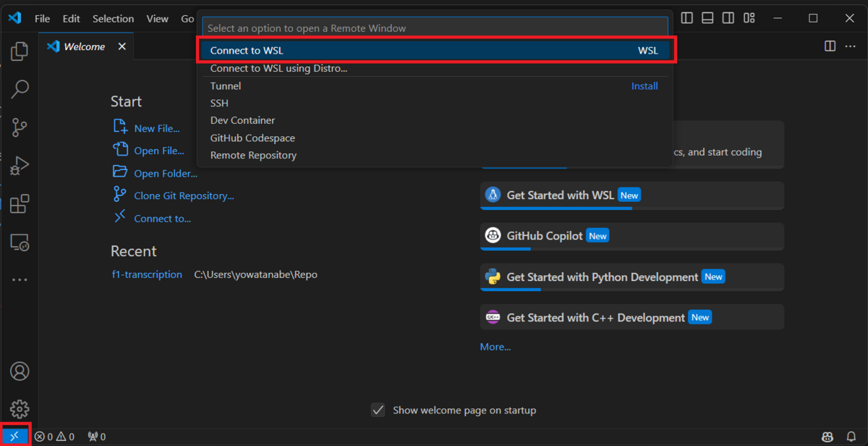868x446 pixels.
Task: Select GitHub Codespace option
Action: tap(434, 138)
